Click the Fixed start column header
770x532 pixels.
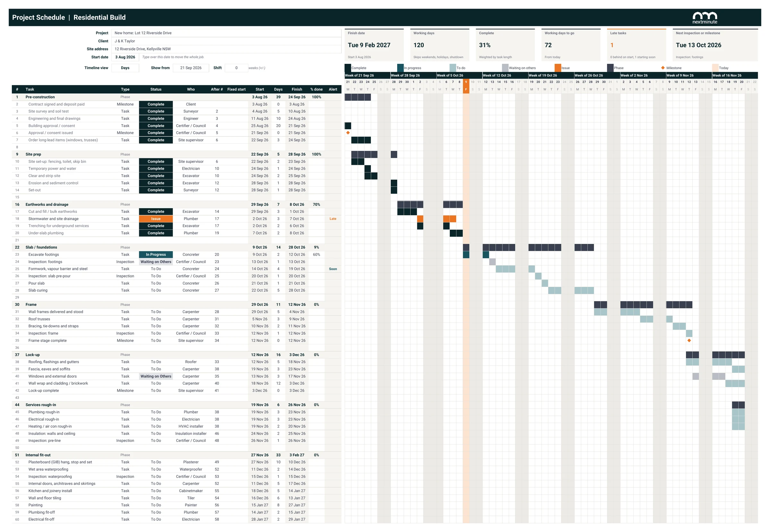[236, 89]
